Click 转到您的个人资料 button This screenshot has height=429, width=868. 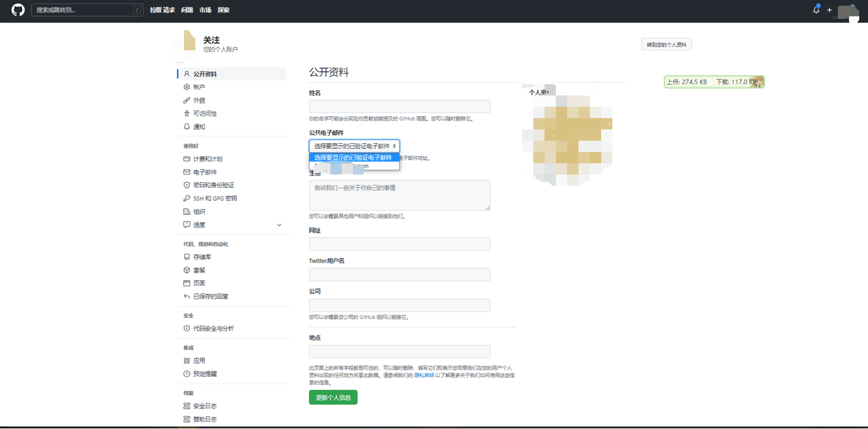(x=666, y=45)
